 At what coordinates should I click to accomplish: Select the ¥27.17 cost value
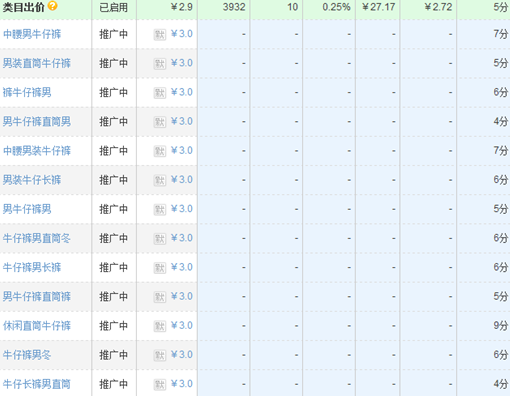pyautogui.click(x=378, y=7)
